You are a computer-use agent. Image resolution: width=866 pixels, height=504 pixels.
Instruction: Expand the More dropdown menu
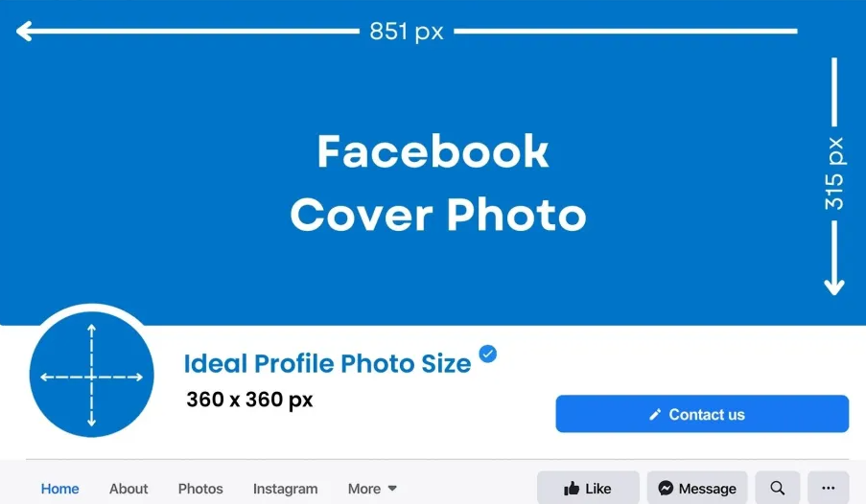(x=372, y=489)
